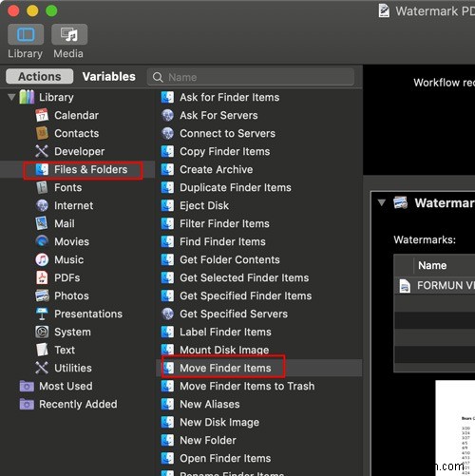
Task: Collapse the Watermark action disclosure triangle
Action: pos(382,202)
